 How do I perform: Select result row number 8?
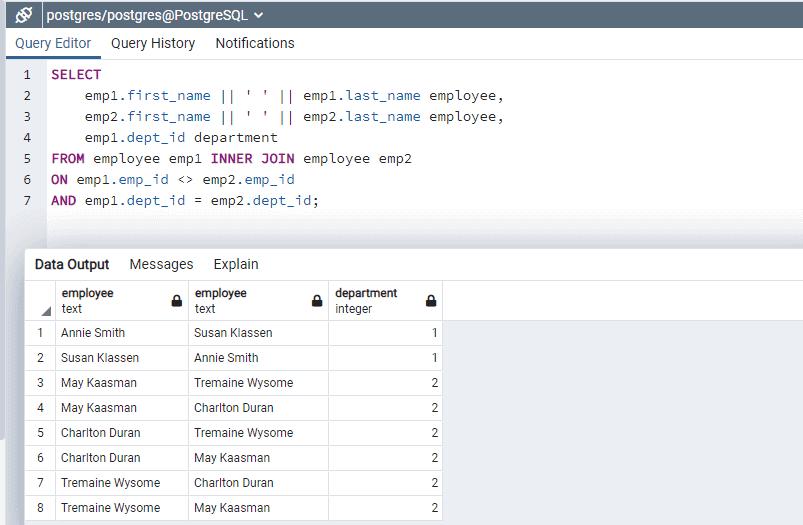(41, 508)
